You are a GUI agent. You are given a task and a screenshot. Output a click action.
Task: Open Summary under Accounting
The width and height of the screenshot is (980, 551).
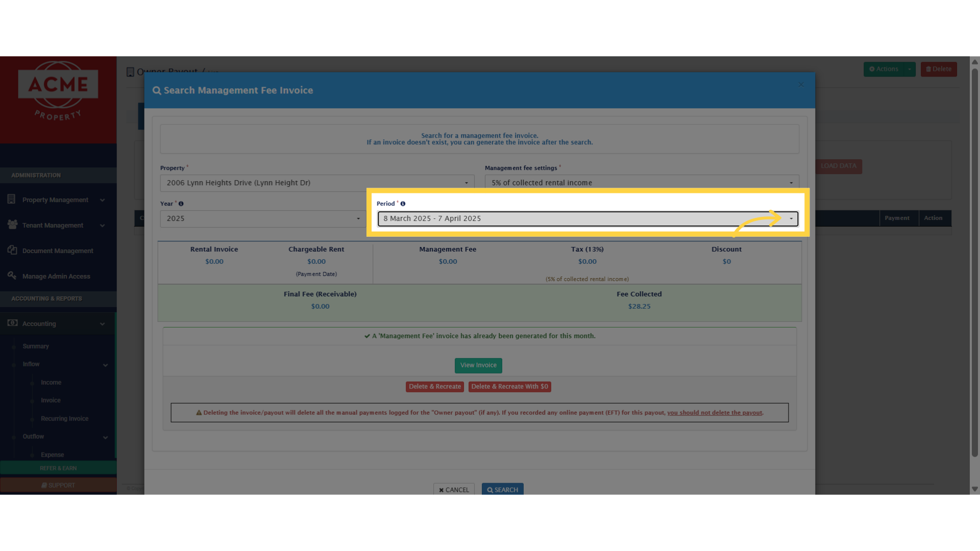pos(36,346)
